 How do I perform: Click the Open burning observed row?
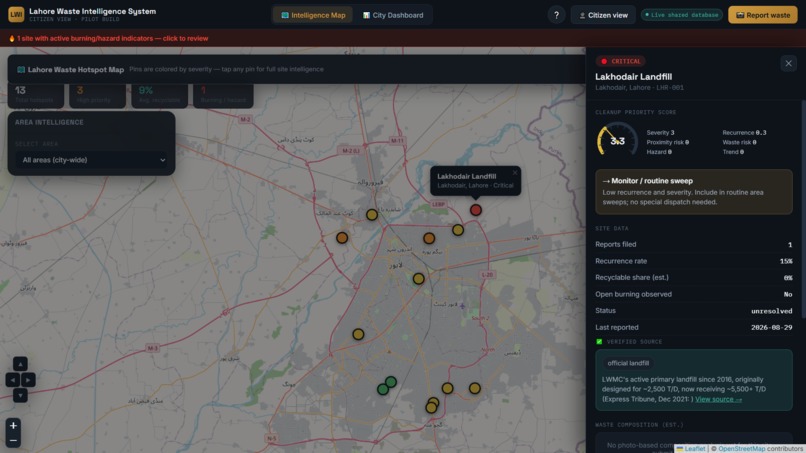pos(693,294)
